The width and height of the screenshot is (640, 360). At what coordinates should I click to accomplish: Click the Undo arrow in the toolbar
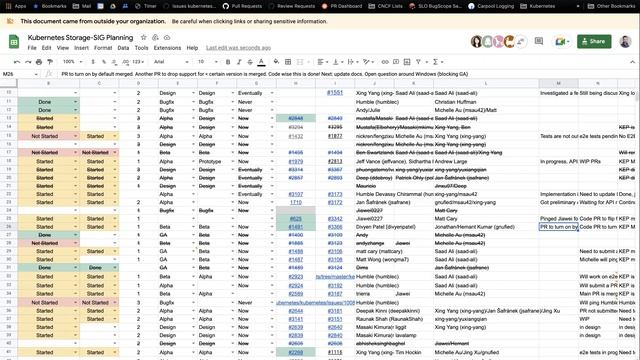[17, 62]
